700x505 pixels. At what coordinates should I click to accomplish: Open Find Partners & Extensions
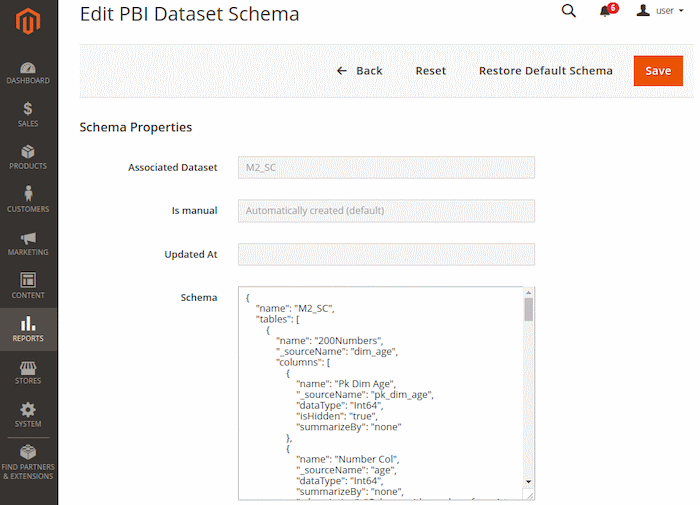tap(28, 463)
